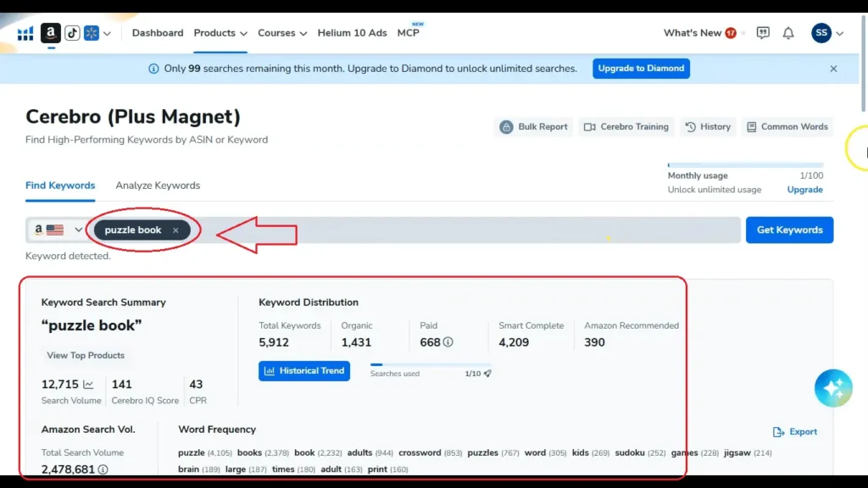Screen dimensions: 868x488
Task: Click the Total Keywords value 5,912
Action: (274, 342)
